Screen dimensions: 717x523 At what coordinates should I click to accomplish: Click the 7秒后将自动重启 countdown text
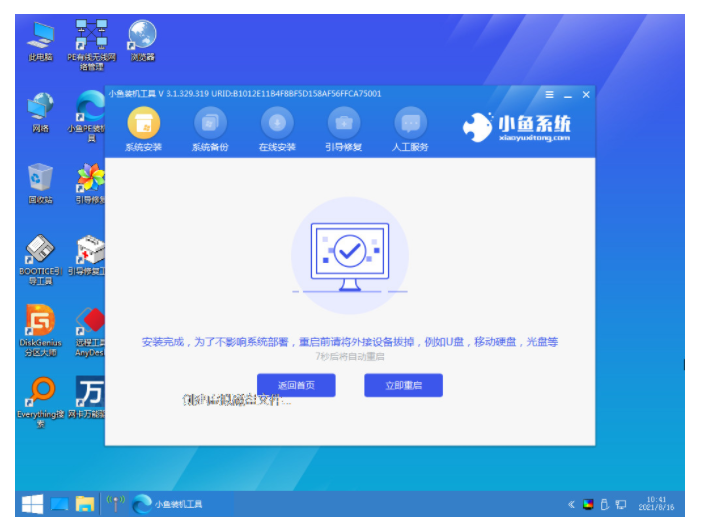[x=349, y=357]
